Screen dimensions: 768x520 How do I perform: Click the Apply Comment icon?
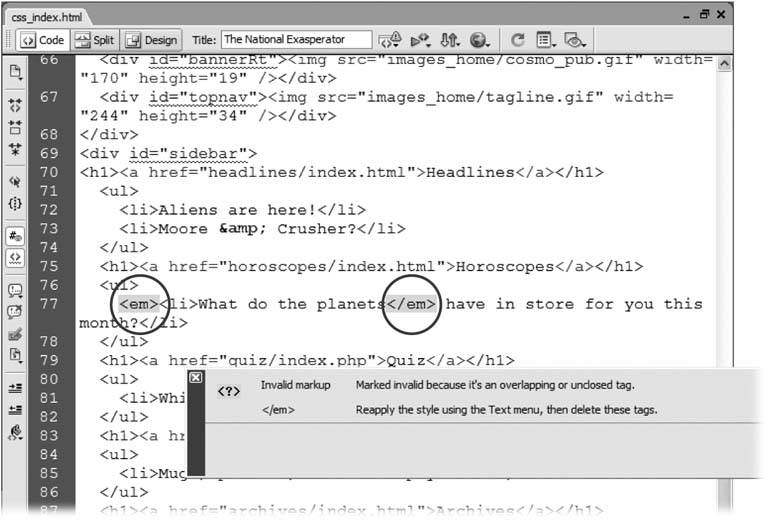coord(15,290)
